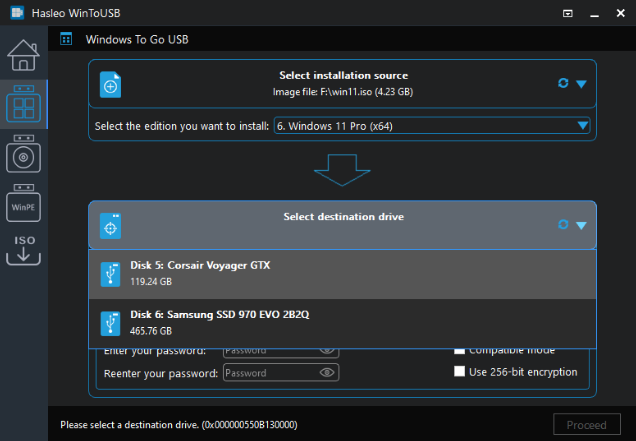This screenshot has height=441, width=636.
Task: Click the Reenter your password field
Action: pyautogui.click(x=270, y=372)
